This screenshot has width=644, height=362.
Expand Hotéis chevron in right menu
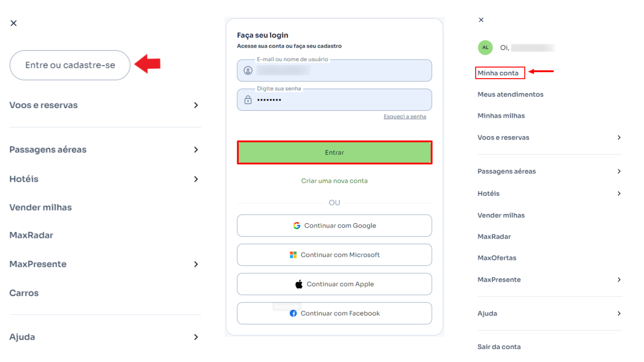[x=619, y=193]
